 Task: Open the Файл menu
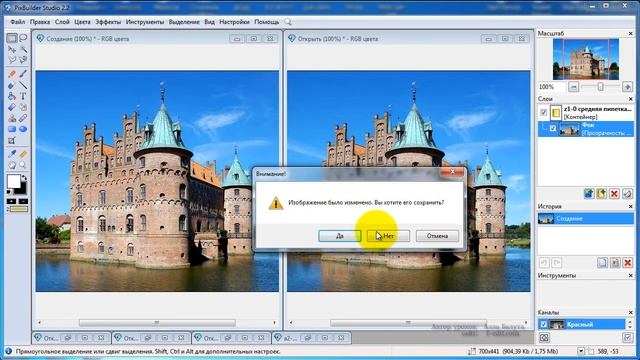tap(18, 22)
